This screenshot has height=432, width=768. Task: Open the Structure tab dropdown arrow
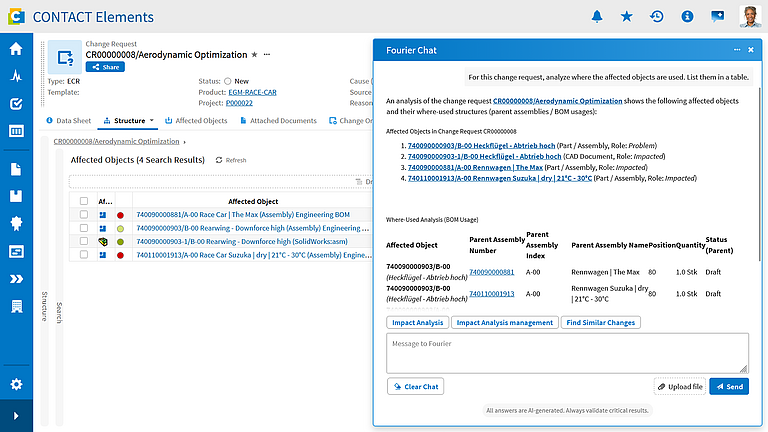click(151, 120)
